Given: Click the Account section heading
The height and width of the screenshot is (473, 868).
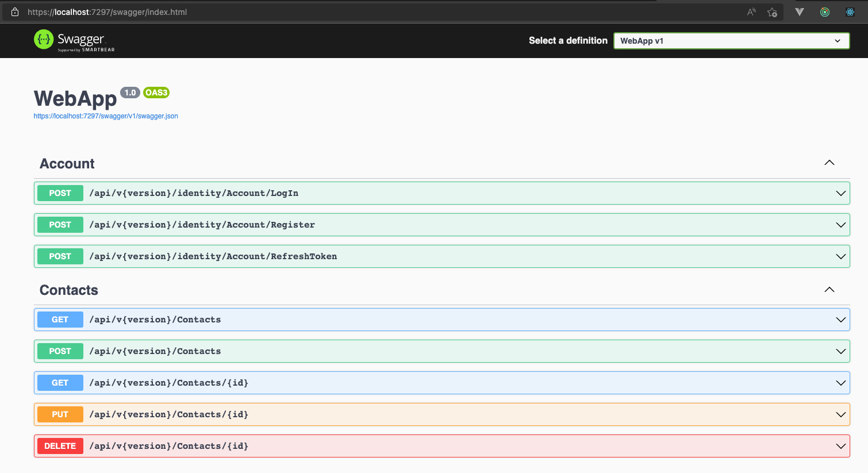Looking at the screenshot, I should click(x=67, y=164).
